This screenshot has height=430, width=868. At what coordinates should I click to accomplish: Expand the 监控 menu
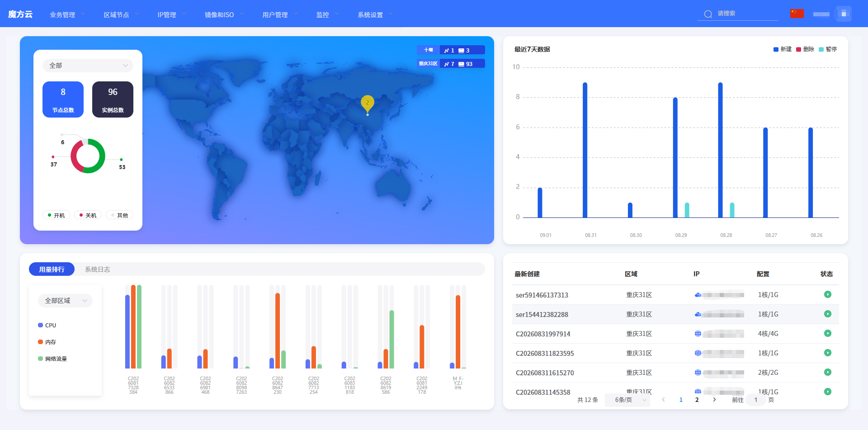[327, 14]
